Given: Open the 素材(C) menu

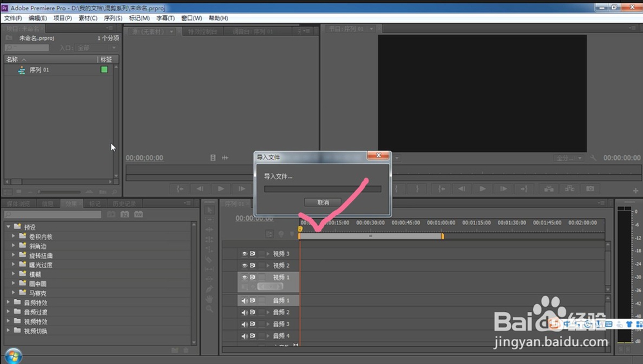Looking at the screenshot, I should [x=87, y=18].
